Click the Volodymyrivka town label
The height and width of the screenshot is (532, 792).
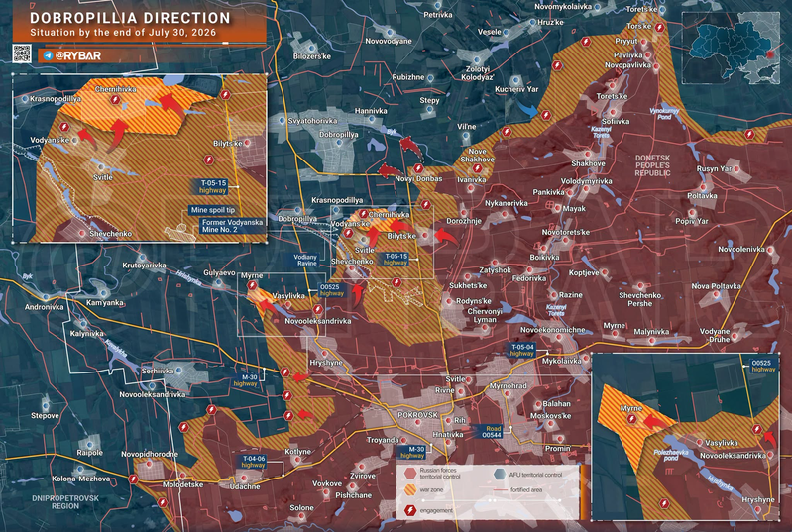point(587,181)
